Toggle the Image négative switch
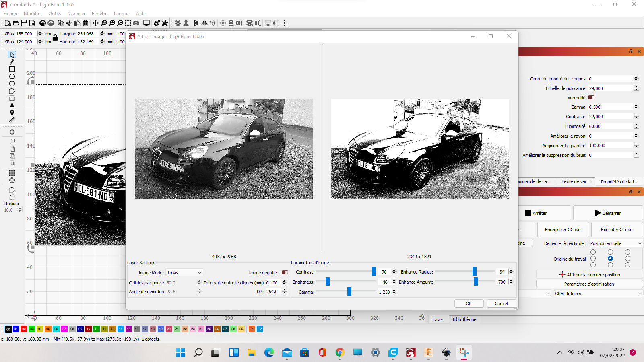This screenshot has width=644, height=362. point(285,272)
